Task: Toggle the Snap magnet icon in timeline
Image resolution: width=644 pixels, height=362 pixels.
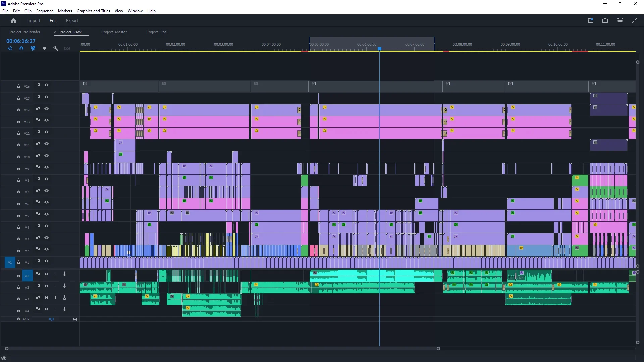Action: [21, 48]
